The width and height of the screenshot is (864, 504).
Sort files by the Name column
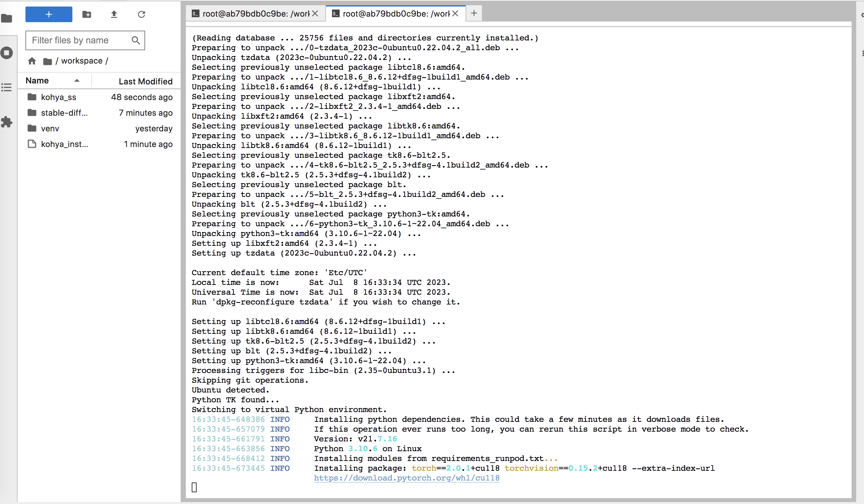click(x=38, y=81)
